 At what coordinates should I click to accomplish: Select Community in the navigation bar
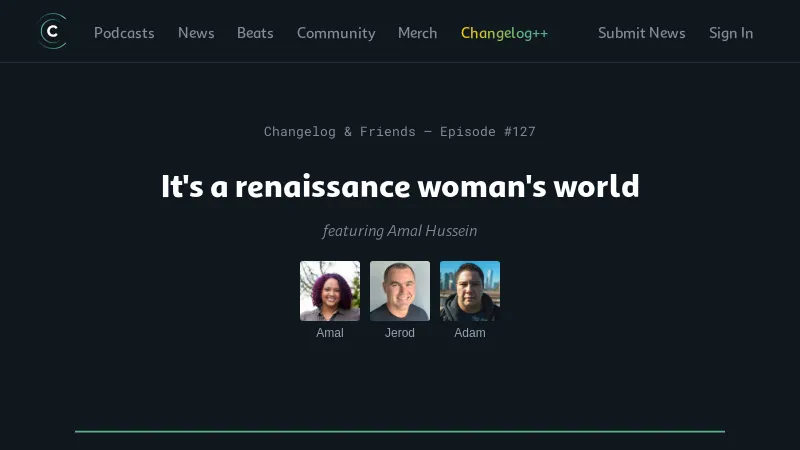tap(336, 33)
